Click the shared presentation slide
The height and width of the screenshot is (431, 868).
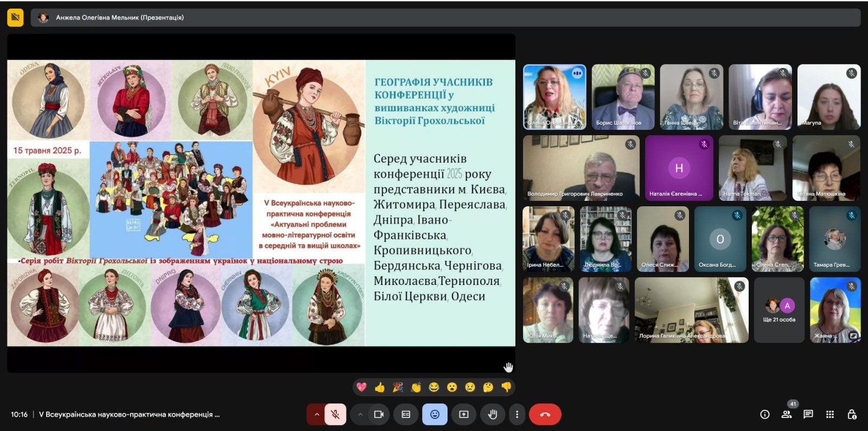point(261,203)
